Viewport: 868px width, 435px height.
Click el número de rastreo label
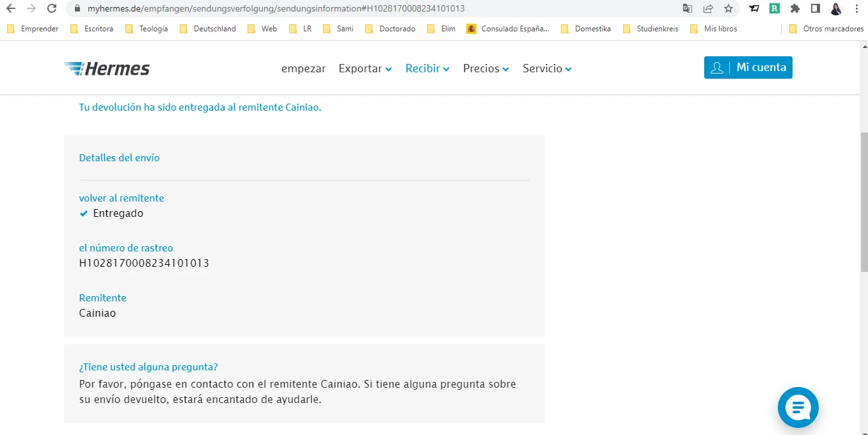click(x=126, y=248)
